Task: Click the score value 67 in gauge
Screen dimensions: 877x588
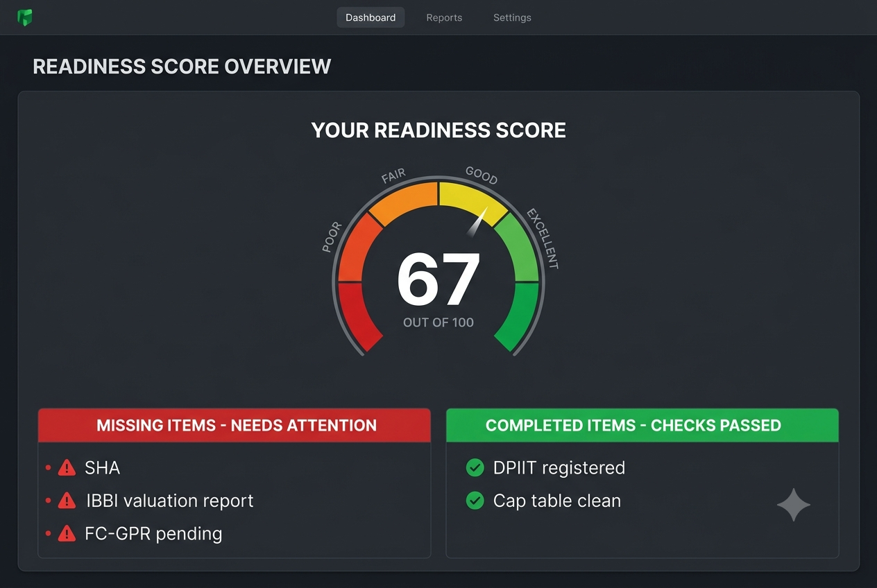Action: pos(438,279)
